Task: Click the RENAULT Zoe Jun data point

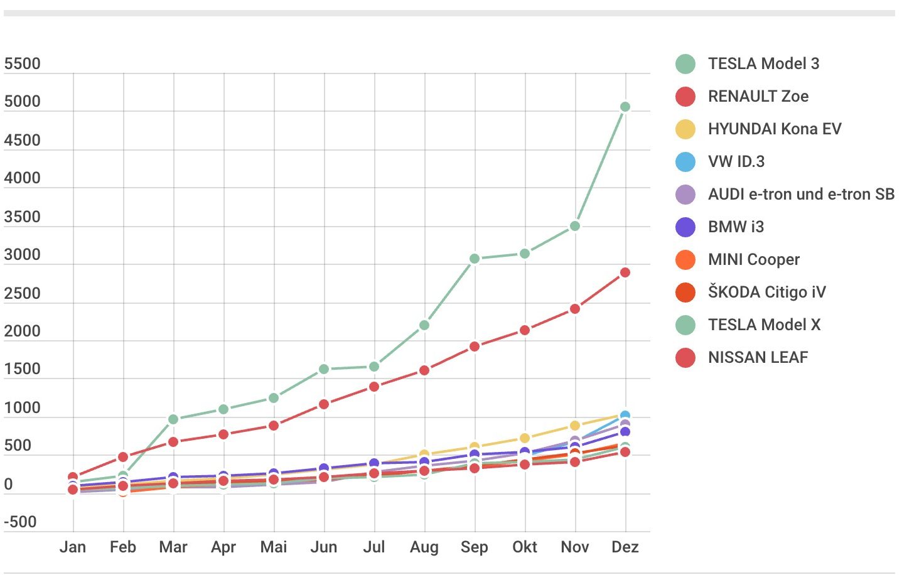Action: (324, 404)
